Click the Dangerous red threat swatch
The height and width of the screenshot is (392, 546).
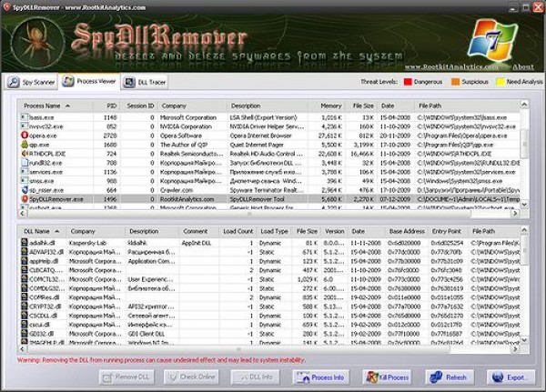point(408,82)
